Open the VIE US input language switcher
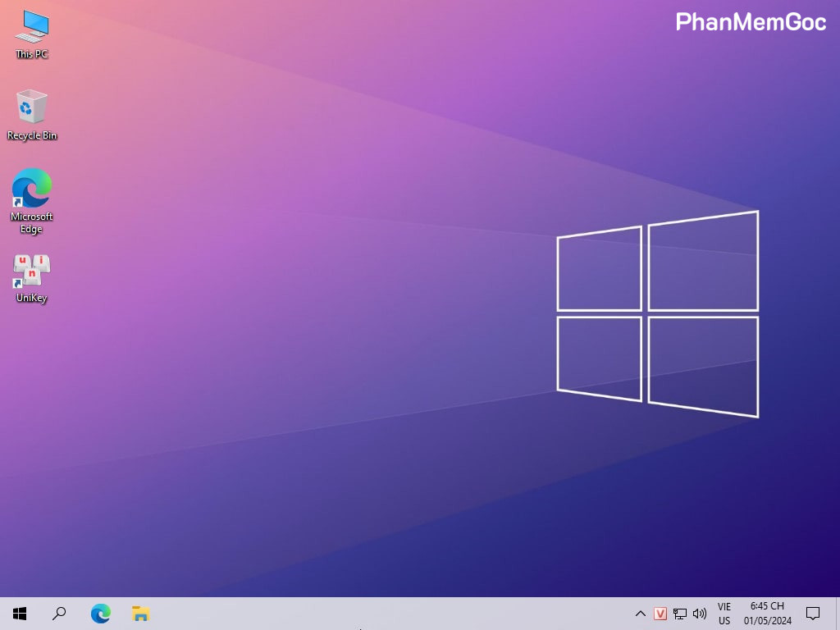The height and width of the screenshot is (630, 840). click(x=724, y=614)
